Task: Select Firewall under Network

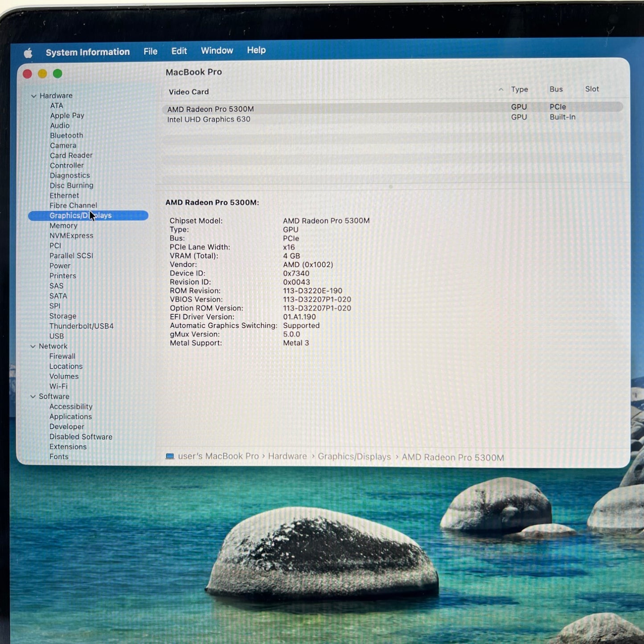Action: point(62,357)
